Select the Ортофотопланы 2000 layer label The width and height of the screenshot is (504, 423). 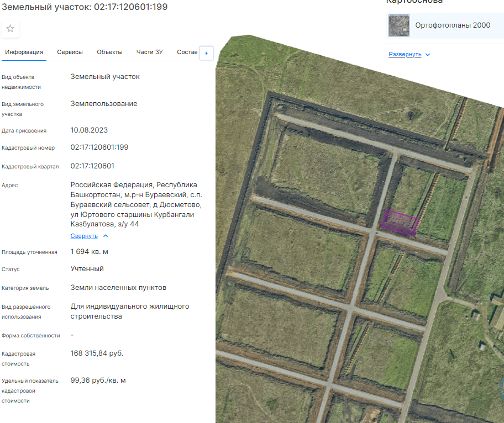453,25
